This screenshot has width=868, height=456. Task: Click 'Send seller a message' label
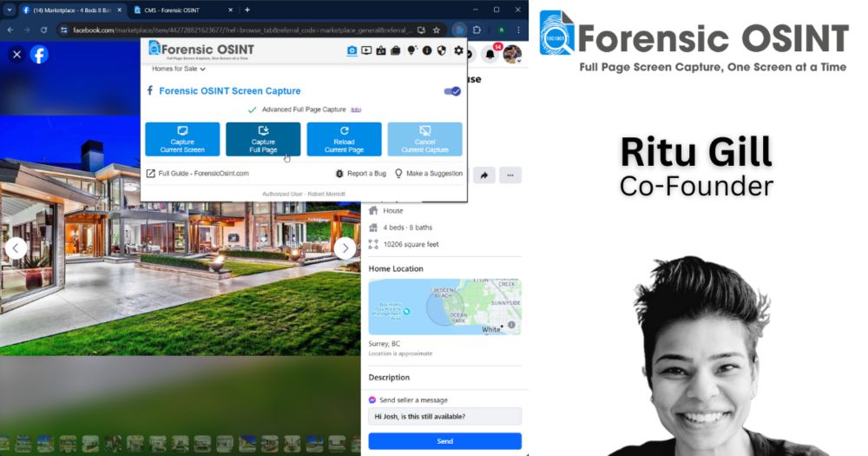click(413, 400)
